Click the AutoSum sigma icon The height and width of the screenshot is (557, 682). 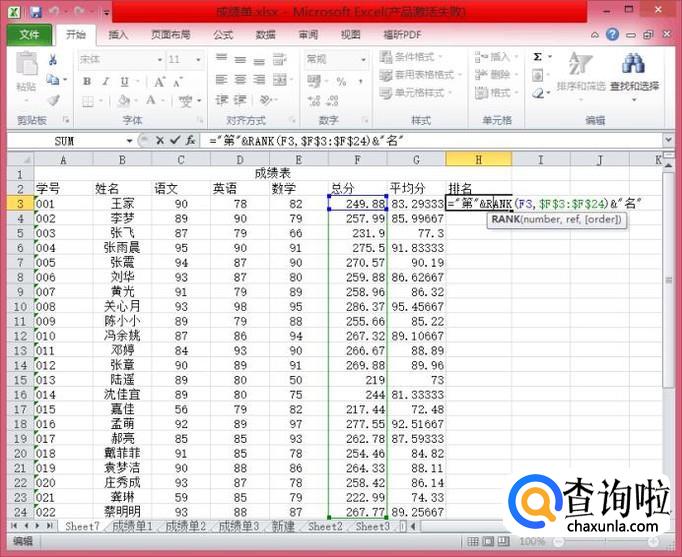(x=538, y=57)
